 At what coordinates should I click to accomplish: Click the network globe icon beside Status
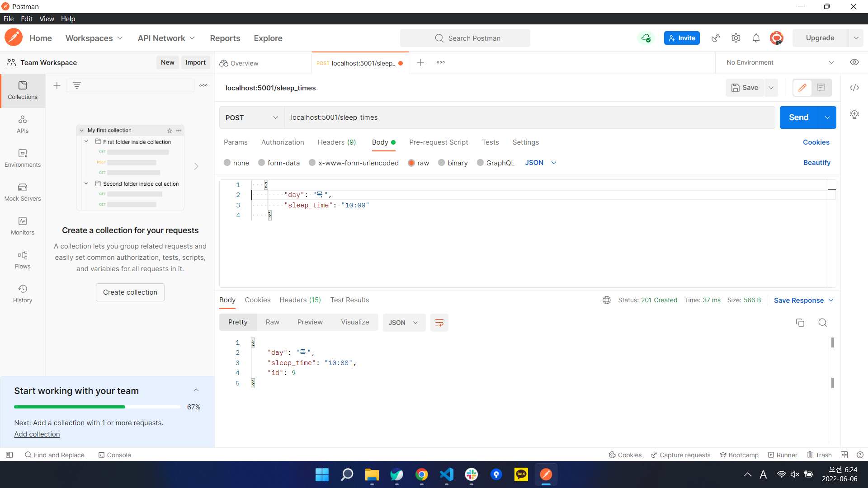click(x=607, y=300)
